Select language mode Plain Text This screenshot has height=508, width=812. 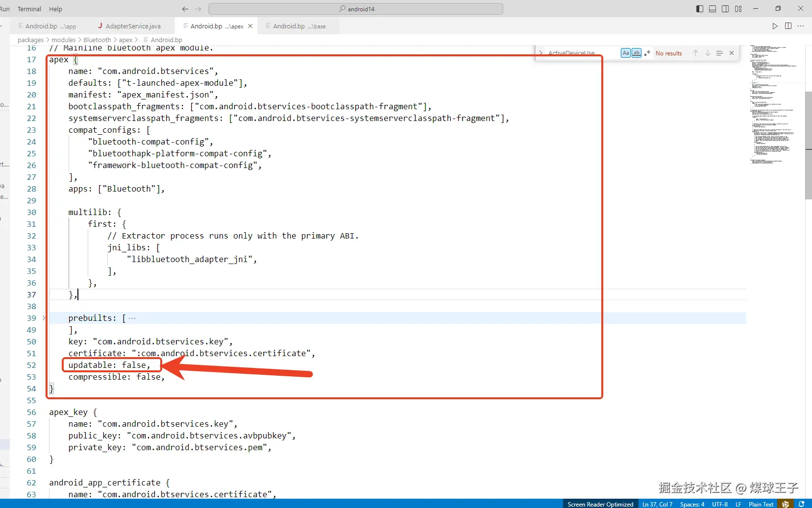761,504
